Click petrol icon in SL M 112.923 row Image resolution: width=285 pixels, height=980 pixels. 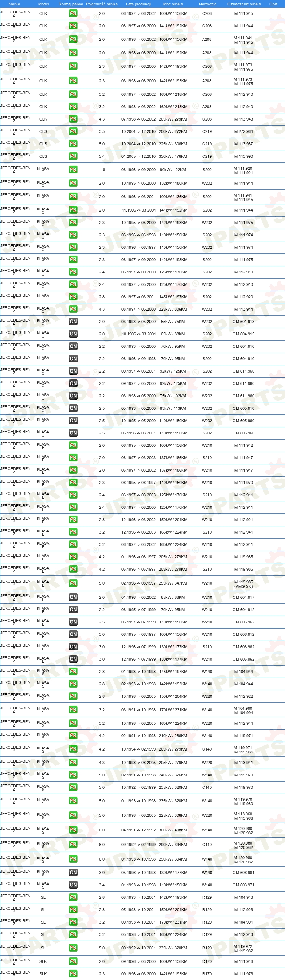click(x=73, y=910)
